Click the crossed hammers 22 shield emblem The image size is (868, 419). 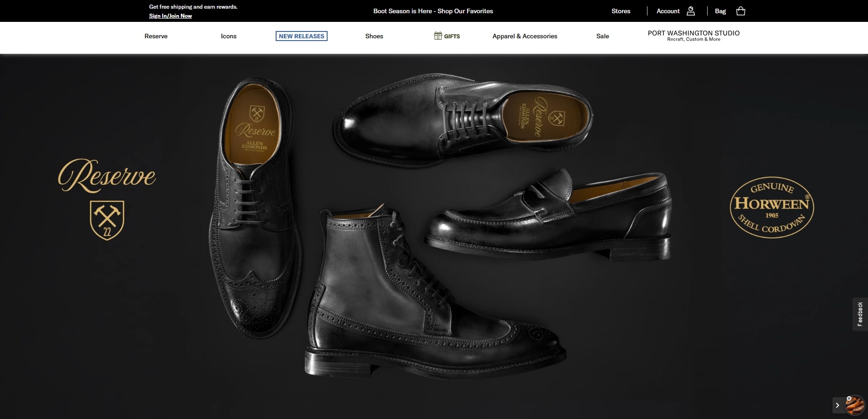pos(107,220)
